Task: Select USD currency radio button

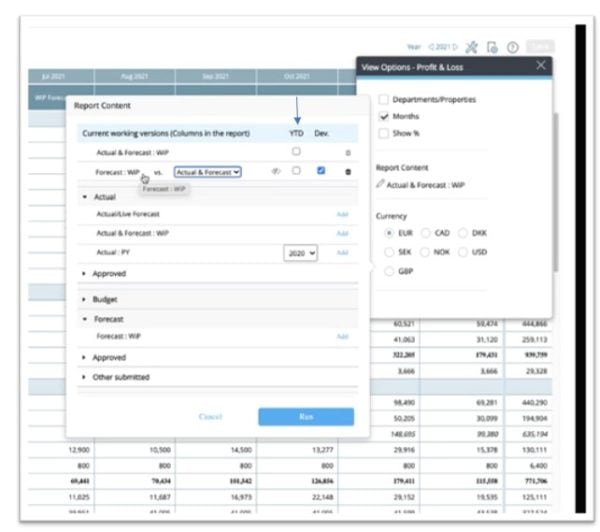Action: click(x=464, y=252)
